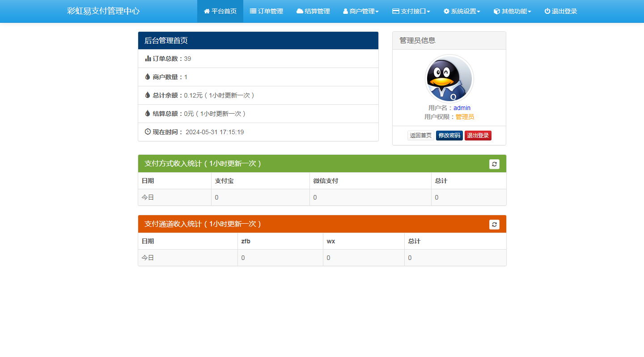Refresh the 支付通道收入统计 panel
The image size is (644, 357).
494,225
